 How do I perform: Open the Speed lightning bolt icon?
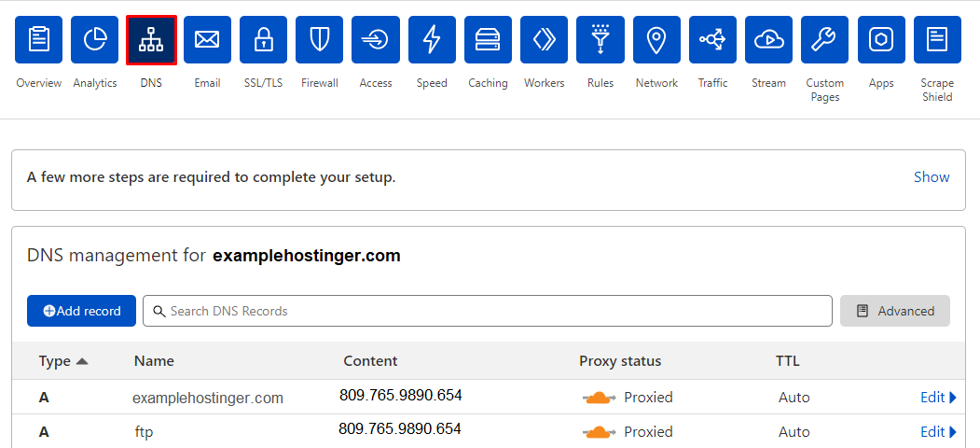432,40
